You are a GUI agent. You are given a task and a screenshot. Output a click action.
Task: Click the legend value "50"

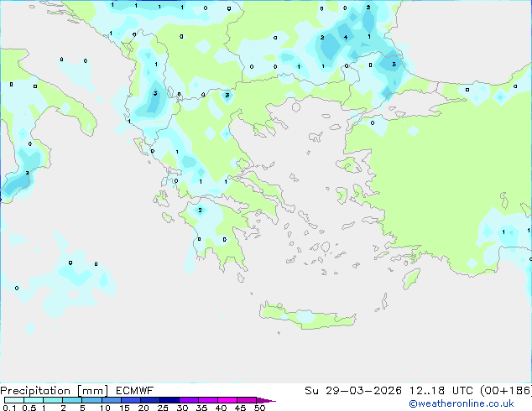[260, 408]
